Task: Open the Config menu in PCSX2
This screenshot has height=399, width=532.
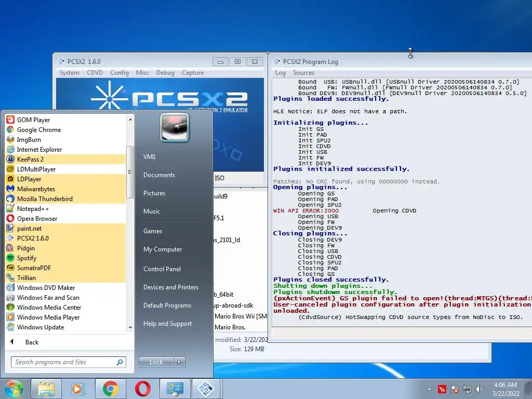Action: (x=119, y=73)
